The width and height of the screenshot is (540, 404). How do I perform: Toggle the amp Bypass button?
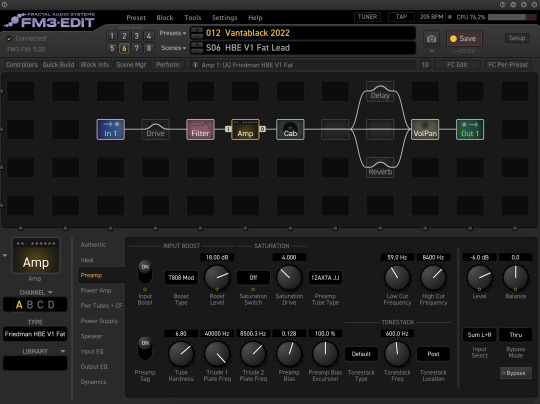pyautogui.click(x=516, y=373)
